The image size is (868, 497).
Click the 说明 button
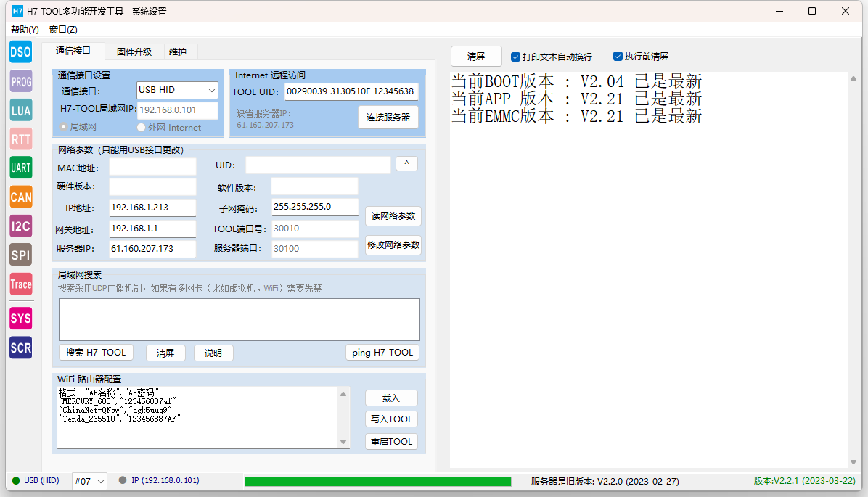pyautogui.click(x=213, y=353)
